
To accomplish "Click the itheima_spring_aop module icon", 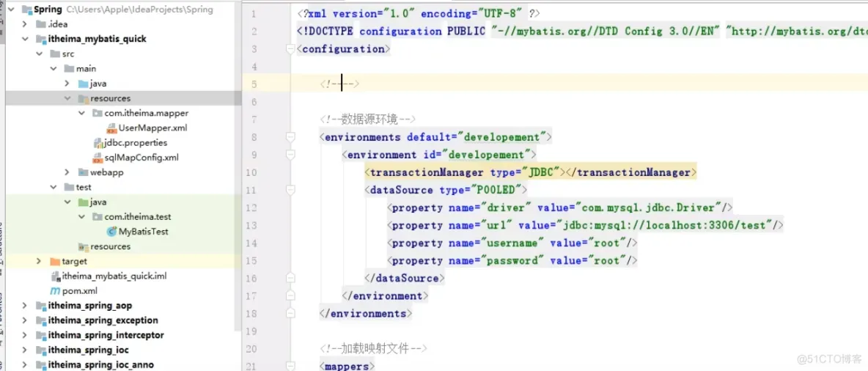I will click(41, 305).
